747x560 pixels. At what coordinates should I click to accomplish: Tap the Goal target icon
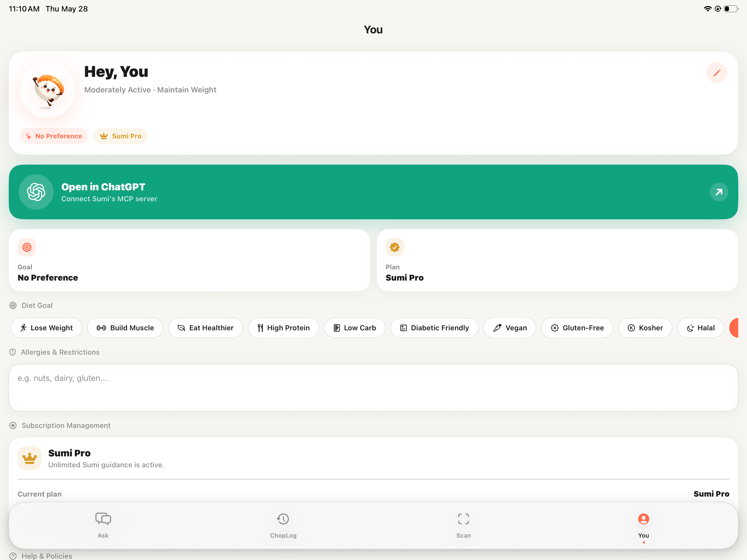[x=27, y=247]
